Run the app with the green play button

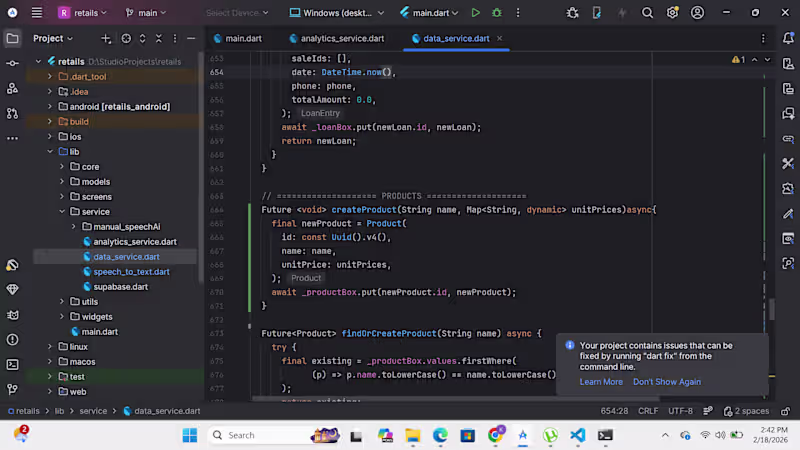(475, 13)
